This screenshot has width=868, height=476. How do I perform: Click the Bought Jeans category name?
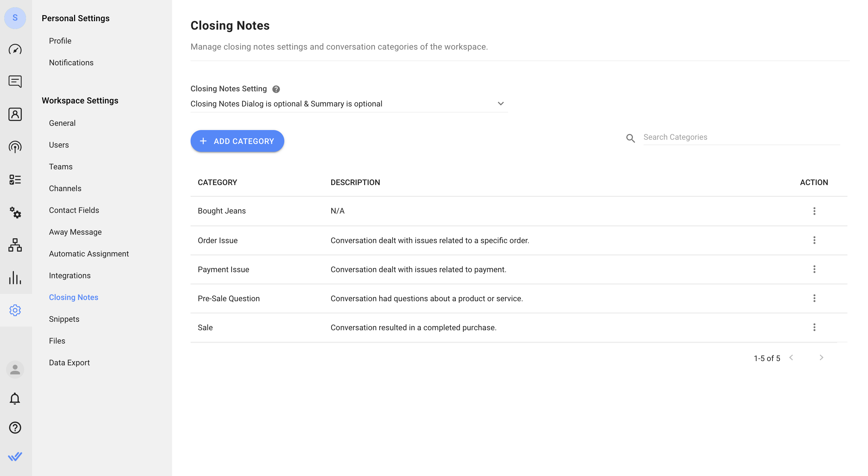click(222, 211)
